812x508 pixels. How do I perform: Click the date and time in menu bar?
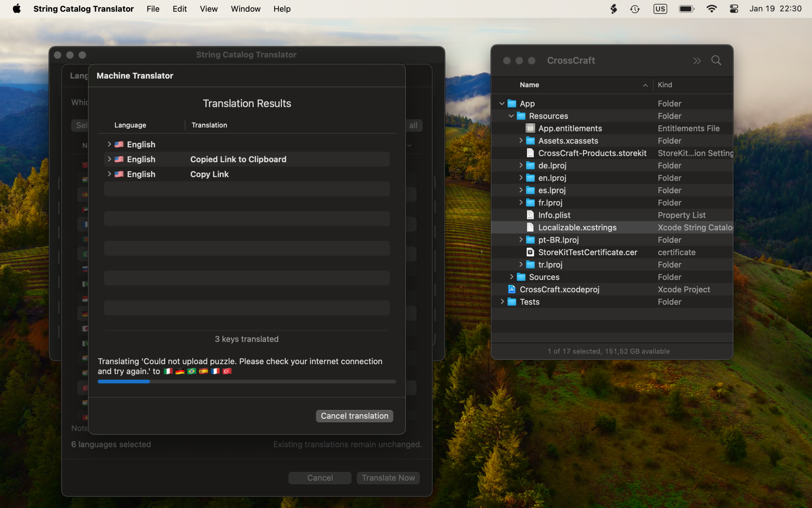pos(776,9)
